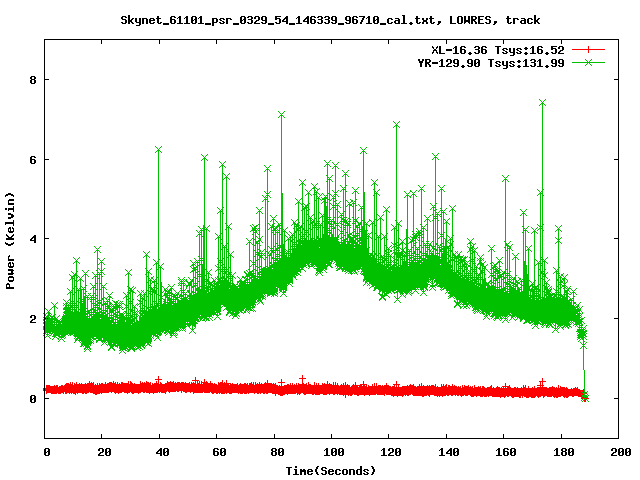Click the green legend line sample
The width and height of the screenshot is (640, 480).
coord(590,62)
